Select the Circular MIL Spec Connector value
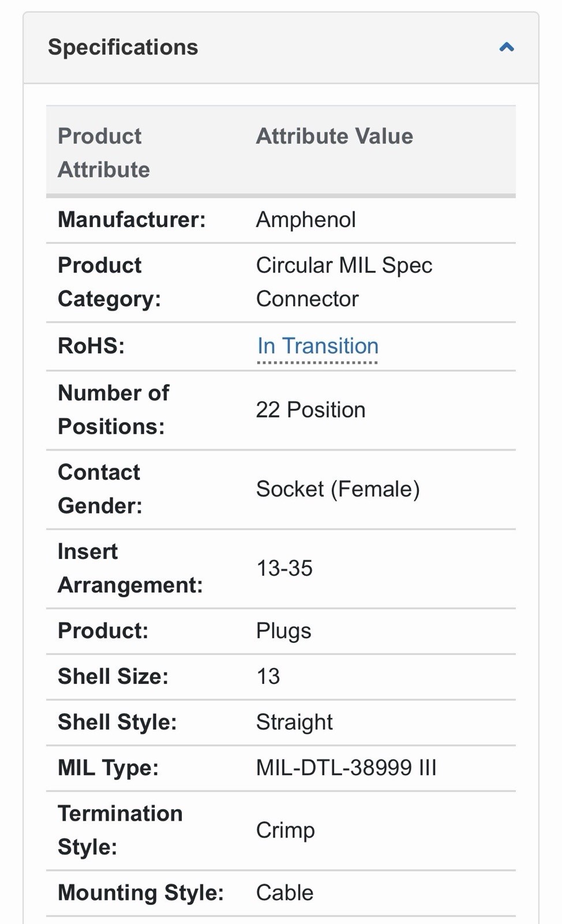 click(344, 282)
